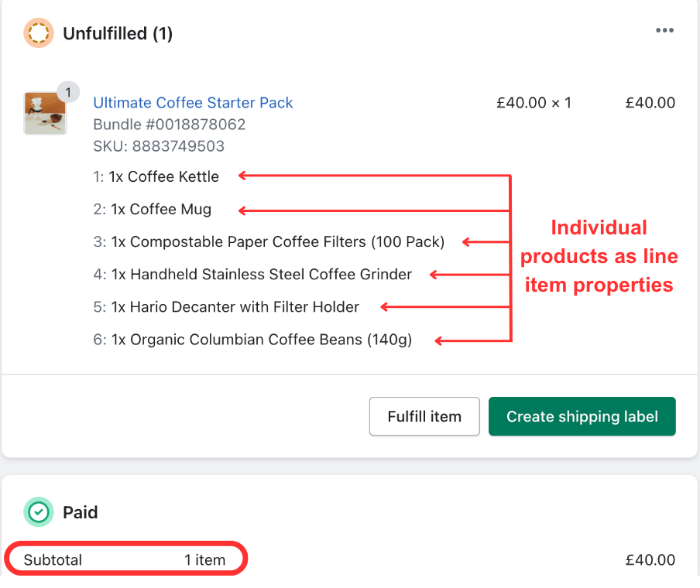Select the Bundle #0018878062 text
This screenshot has height=588, width=700.
tap(170, 125)
